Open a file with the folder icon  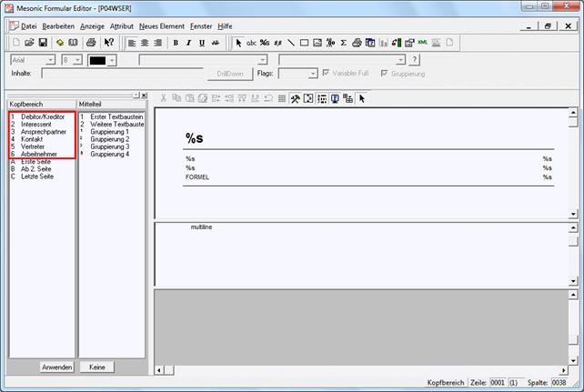click(x=29, y=43)
